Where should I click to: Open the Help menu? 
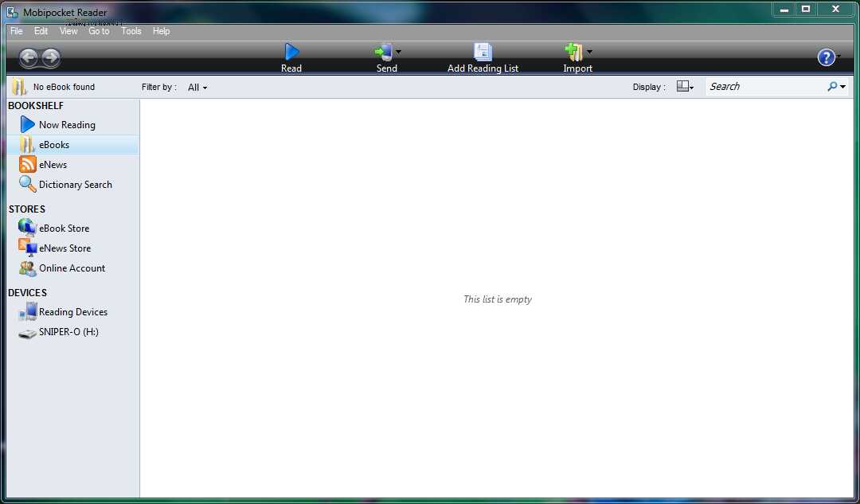[x=161, y=31]
